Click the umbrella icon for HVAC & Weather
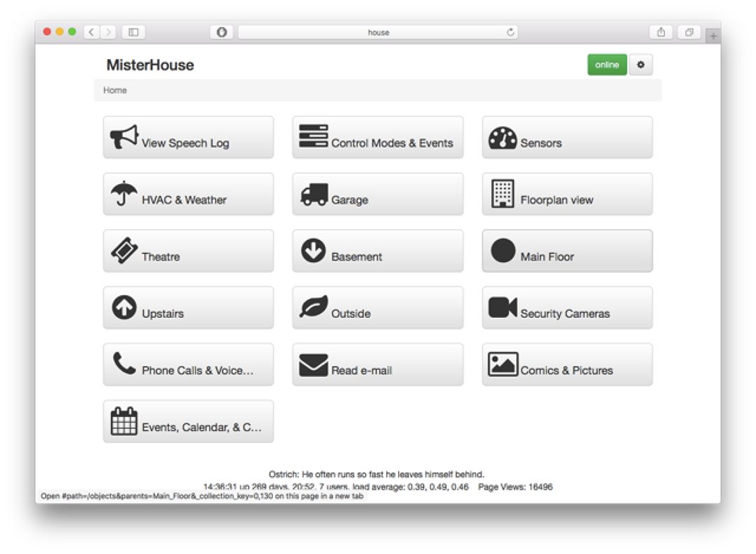The width and height of the screenshot is (756, 554). point(124,193)
